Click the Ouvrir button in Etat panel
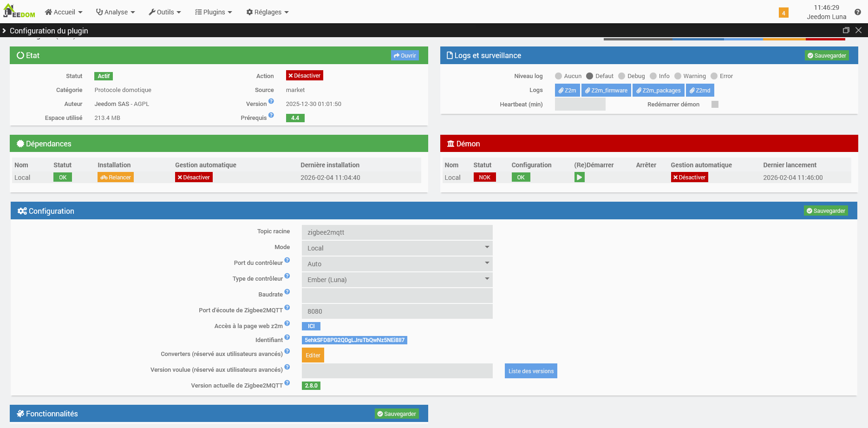 click(405, 55)
